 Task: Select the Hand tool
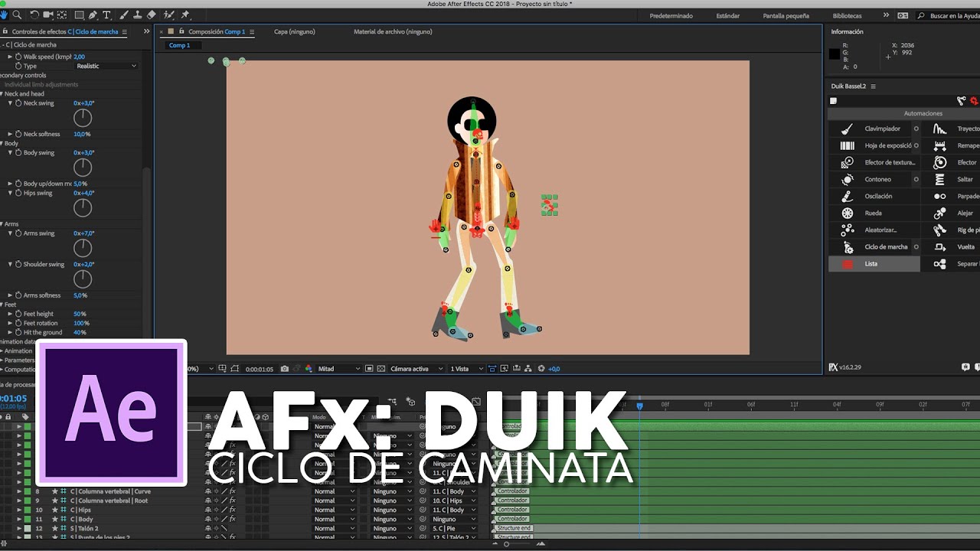click(x=5, y=15)
